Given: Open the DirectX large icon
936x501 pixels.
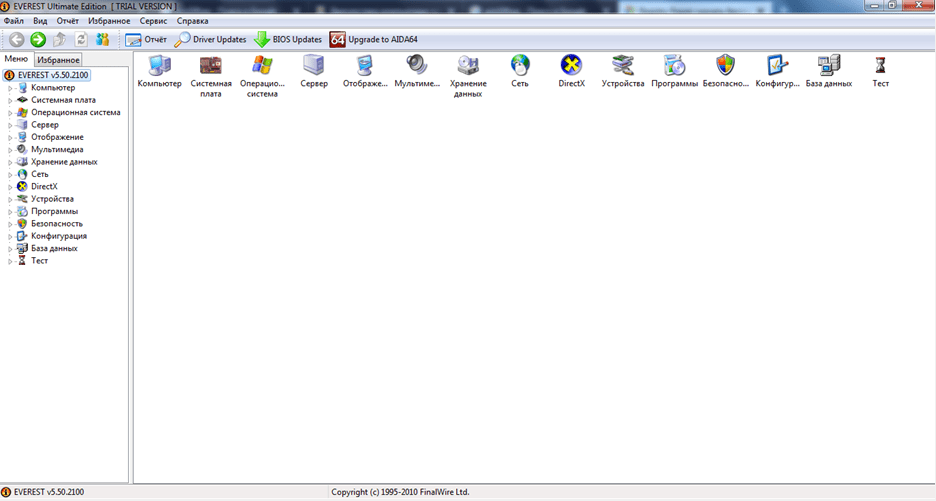Looking at the screenshot, I should point(571,65).
